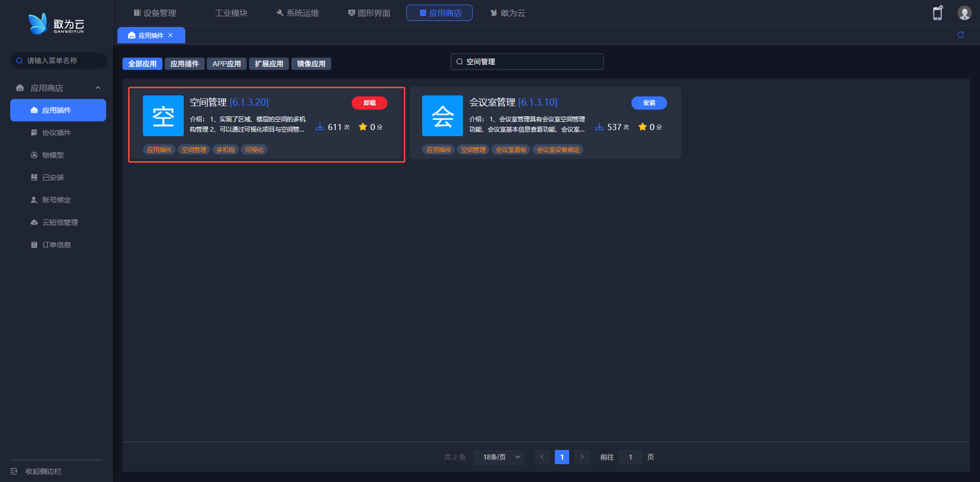Image resolution: width=980 pixels, height=482 pixels.
Task: Open the 敢为云 top menu
Action: pos(508,13)
